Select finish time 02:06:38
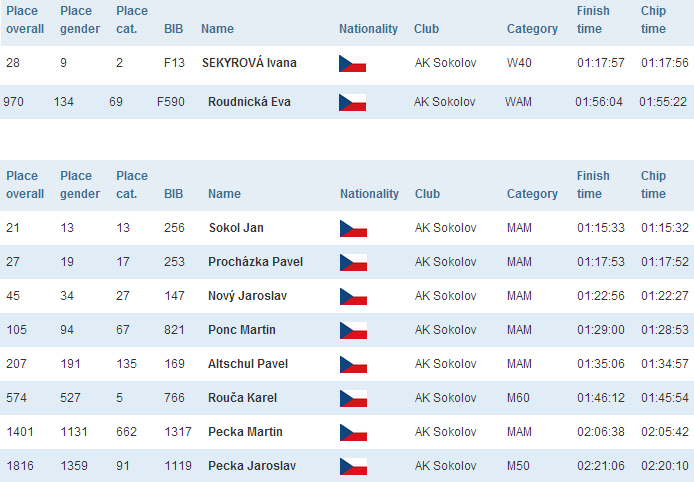The height and width of the screenshot is (482, 694). pos(601,432)
